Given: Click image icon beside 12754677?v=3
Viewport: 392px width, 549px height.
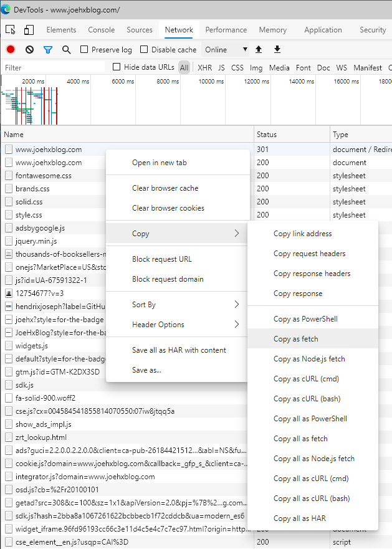Looking at the screenshot, I should click(x=9, y=293).
